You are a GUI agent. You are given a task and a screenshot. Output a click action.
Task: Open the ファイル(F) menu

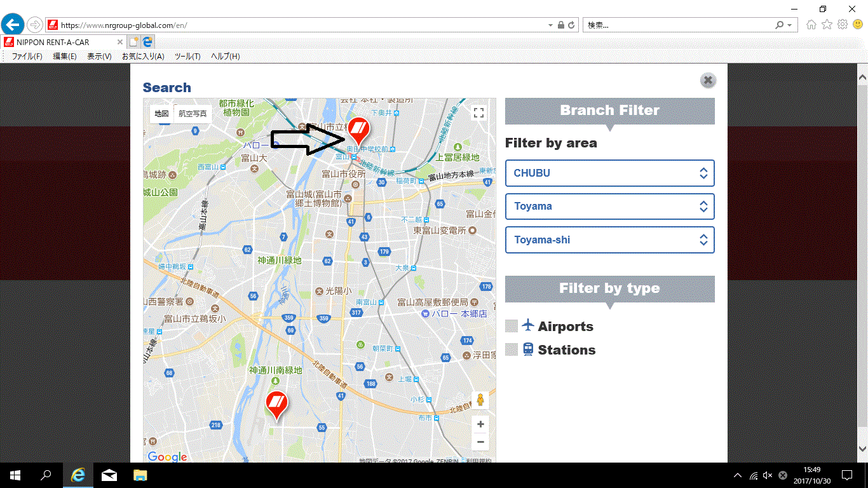click(x=27, y=56)
